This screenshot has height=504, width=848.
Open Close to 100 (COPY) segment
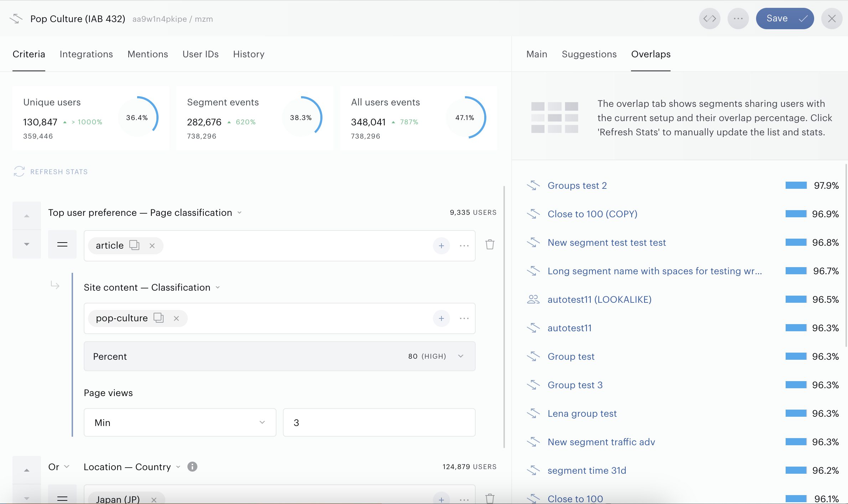[593, 214]
